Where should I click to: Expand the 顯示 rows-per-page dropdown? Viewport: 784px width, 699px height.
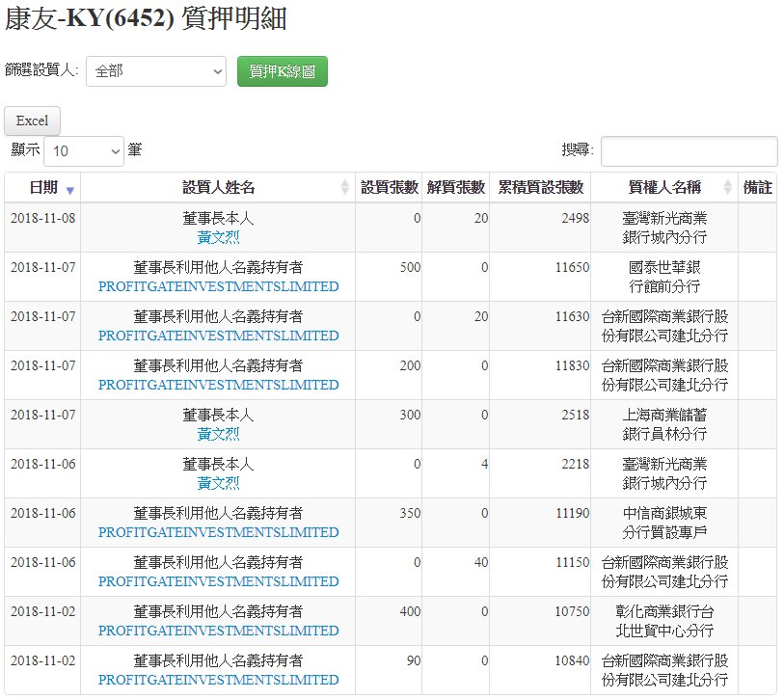[84, 151]
